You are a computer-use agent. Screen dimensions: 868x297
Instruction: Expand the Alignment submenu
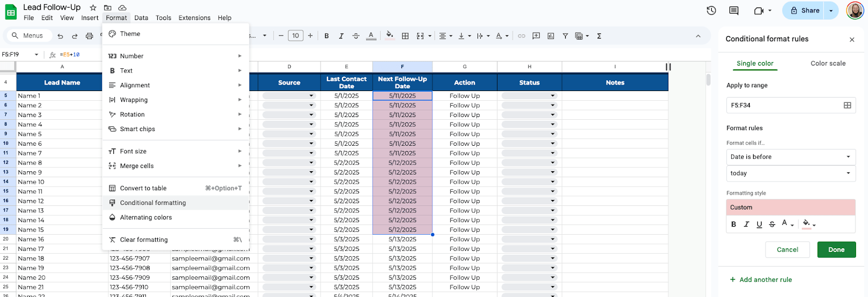point(175,85)
